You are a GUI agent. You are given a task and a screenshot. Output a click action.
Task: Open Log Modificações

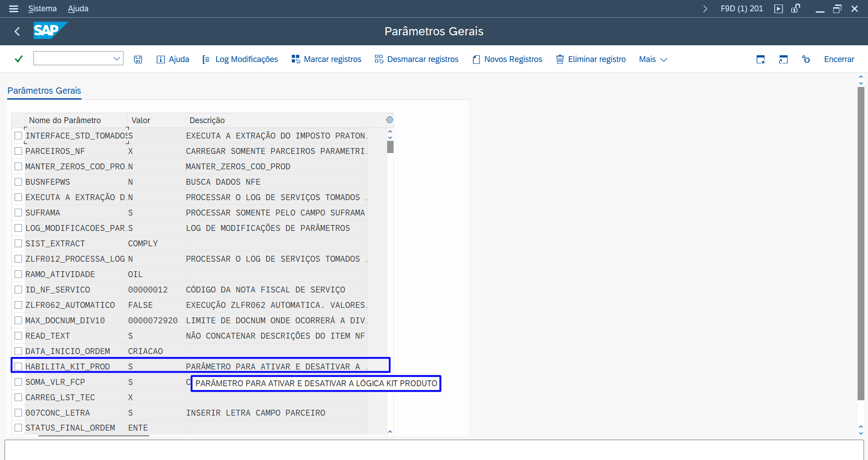[x=240, y=59]
